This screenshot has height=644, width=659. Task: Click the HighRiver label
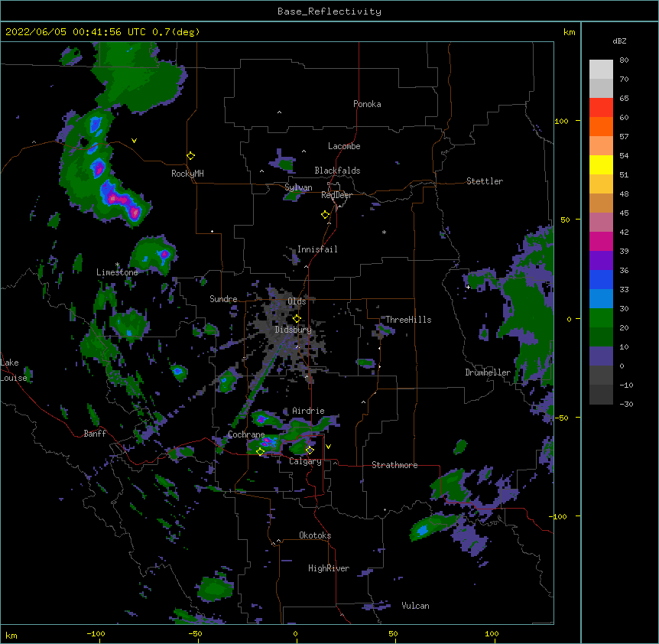329,568
